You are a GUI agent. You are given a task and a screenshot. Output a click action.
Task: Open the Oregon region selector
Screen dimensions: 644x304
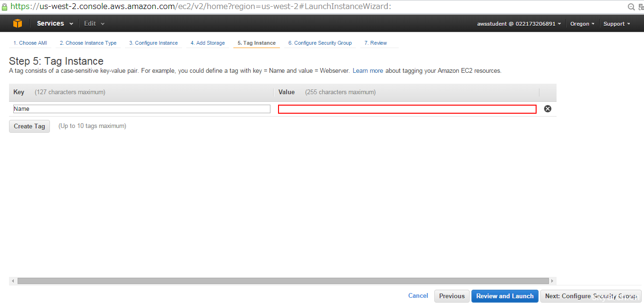tap(582, 24)
